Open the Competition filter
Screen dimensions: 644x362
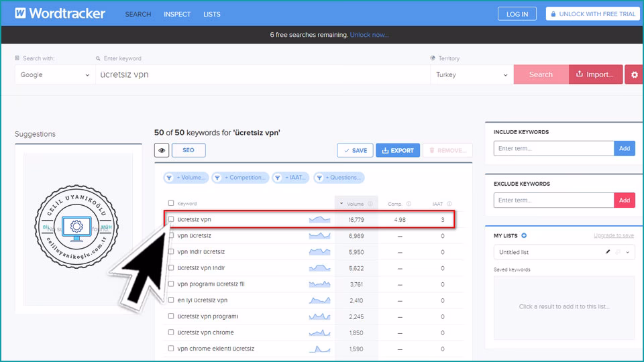pos(240,178)
